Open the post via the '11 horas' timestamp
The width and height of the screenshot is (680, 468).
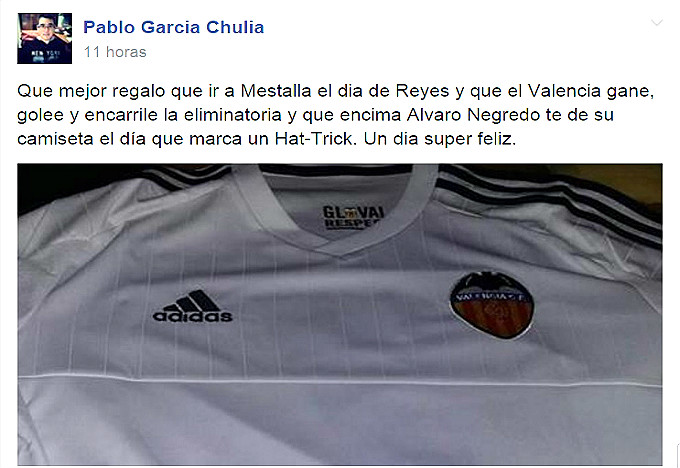115,52
